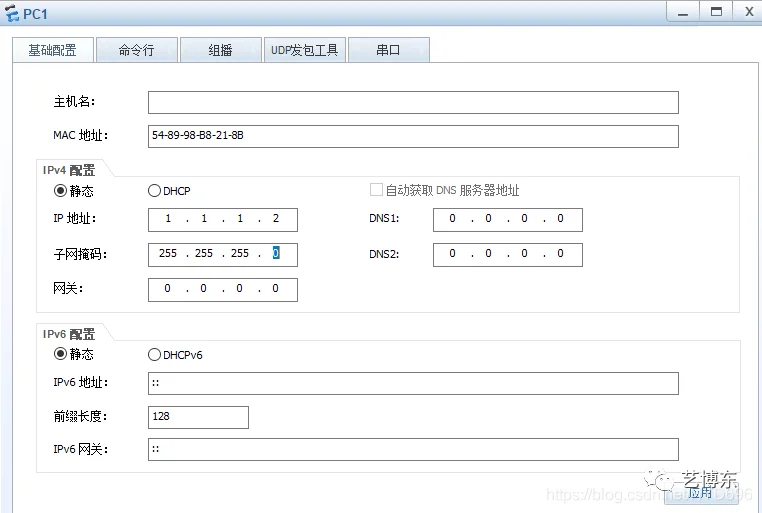Click the DNS1: label
762x513 pixels.
pos(384,219)
